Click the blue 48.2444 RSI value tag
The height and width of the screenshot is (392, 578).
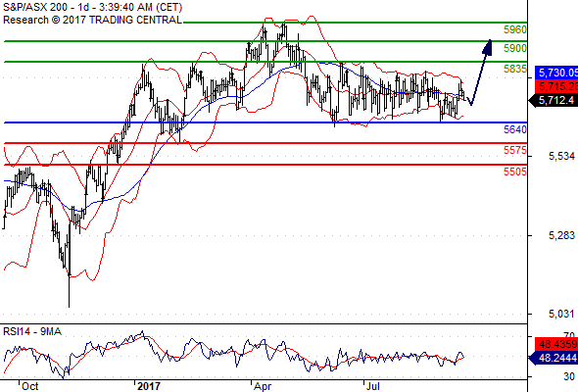554,358
